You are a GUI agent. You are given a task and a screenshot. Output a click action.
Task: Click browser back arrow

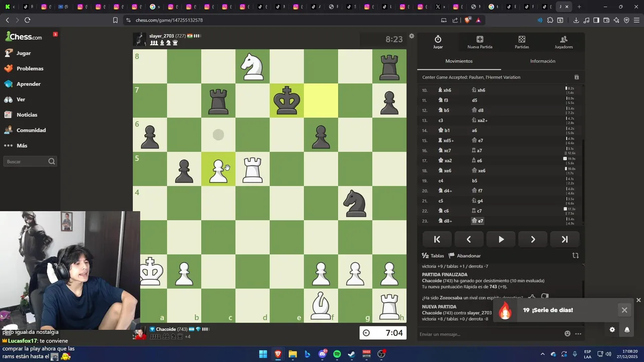tap(7, 20)
